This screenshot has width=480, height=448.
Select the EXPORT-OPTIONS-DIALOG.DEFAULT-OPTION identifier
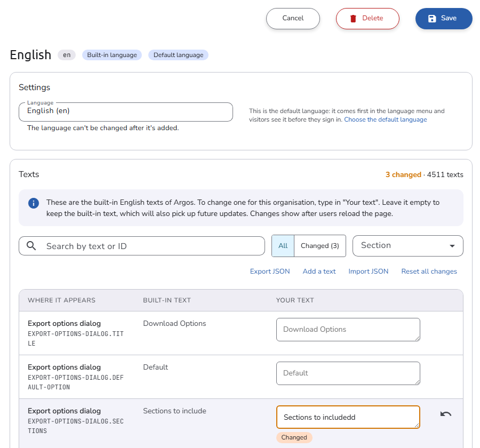pos(76,382)
